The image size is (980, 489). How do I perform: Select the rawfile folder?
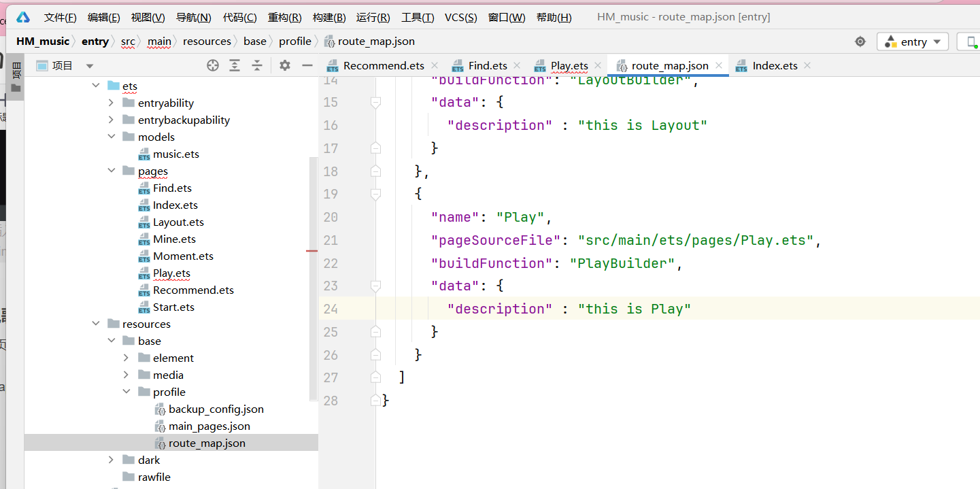point(154,477)
